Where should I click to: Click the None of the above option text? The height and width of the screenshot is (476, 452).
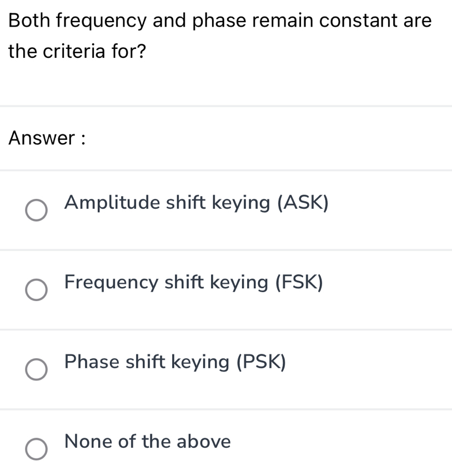pyautogui.click(x=147, y=442)
